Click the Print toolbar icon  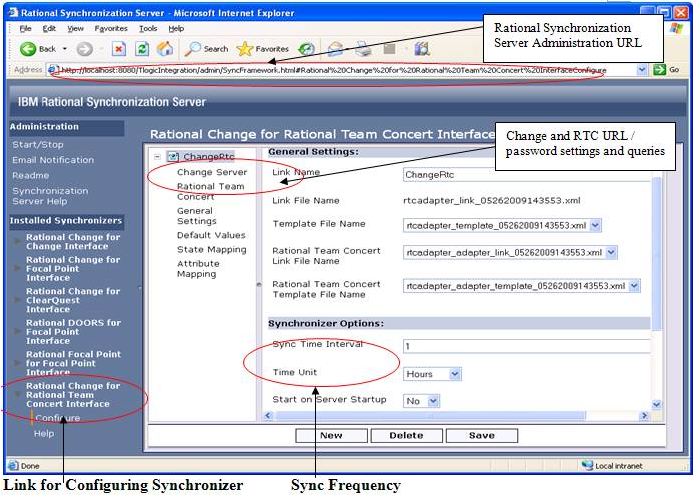click(x=364, y=49)
